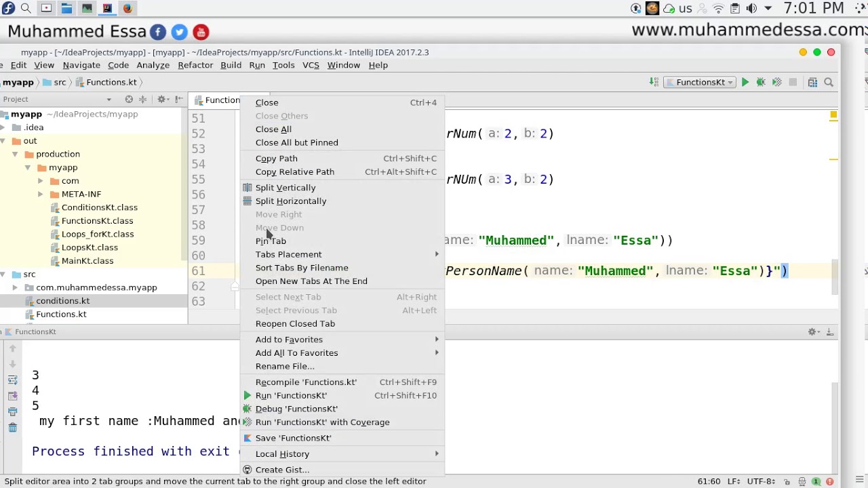868x488 pixels.
Task: Hide the Project panel with the hide icon
Action: click(x=179, y=99)
